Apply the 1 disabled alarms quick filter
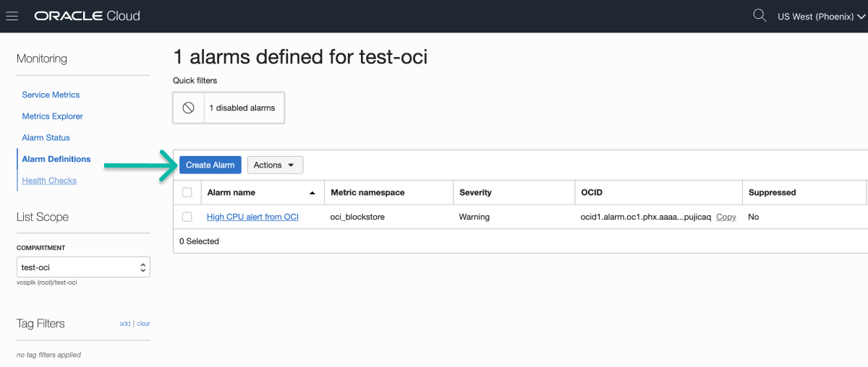 (229, 108)
